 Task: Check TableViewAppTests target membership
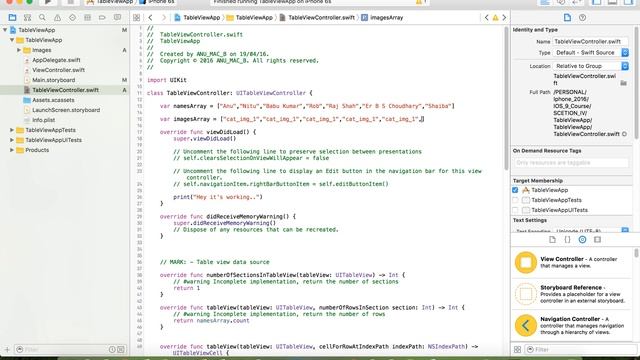(x=515, y=200)
